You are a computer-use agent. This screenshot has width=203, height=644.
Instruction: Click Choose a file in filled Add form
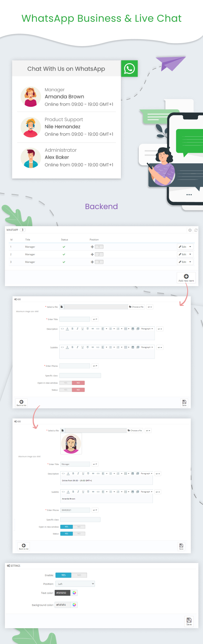coord(135,431)
